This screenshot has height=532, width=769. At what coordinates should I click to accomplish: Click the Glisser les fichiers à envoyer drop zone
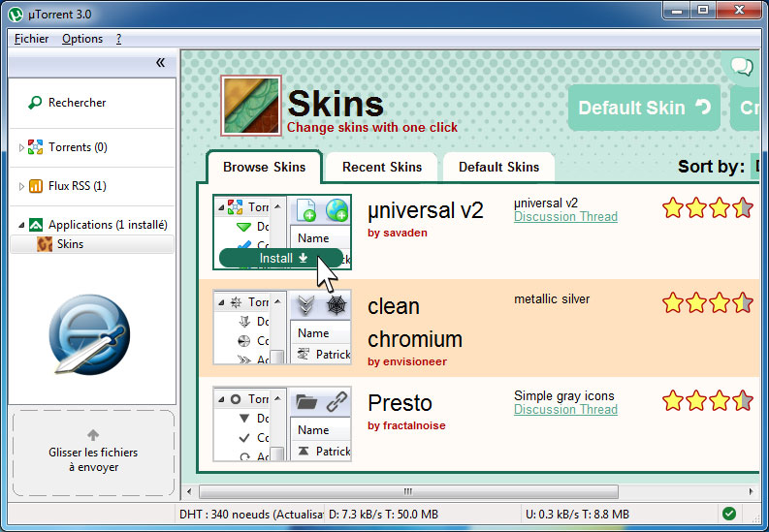pos(93,453)
